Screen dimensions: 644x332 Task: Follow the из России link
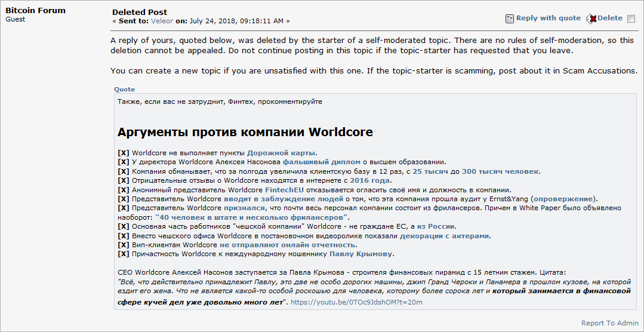click(x=436, y=226)
